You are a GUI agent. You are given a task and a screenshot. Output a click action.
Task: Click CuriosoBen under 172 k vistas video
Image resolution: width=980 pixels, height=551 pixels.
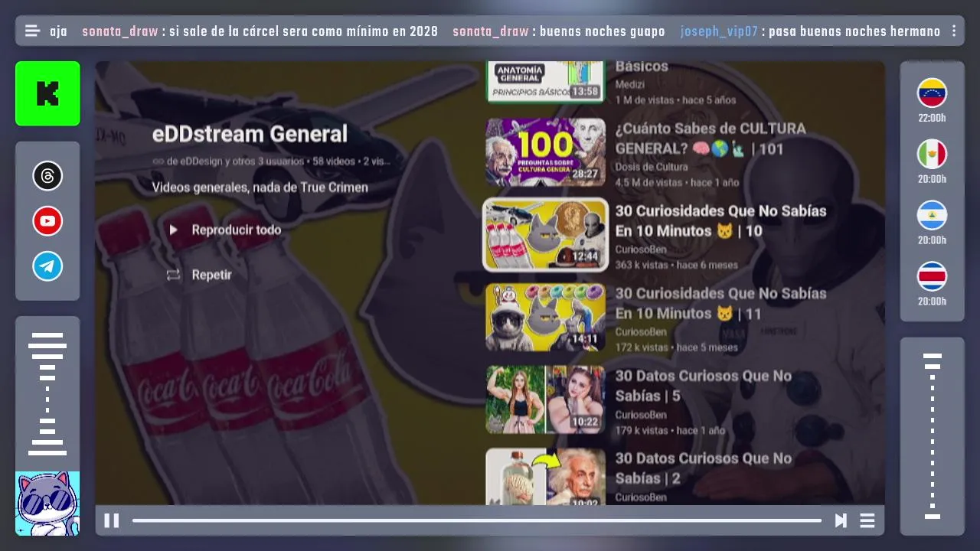click(641, 332)
